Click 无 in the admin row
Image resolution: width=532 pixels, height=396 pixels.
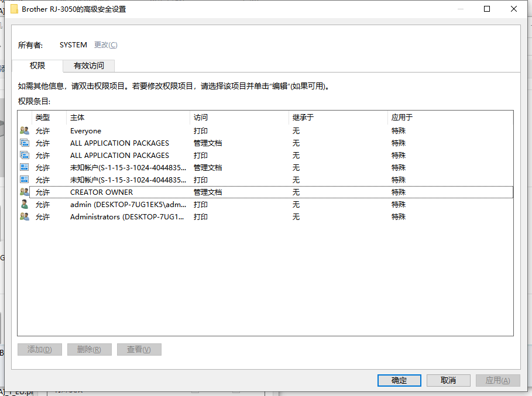click(296, 205)
